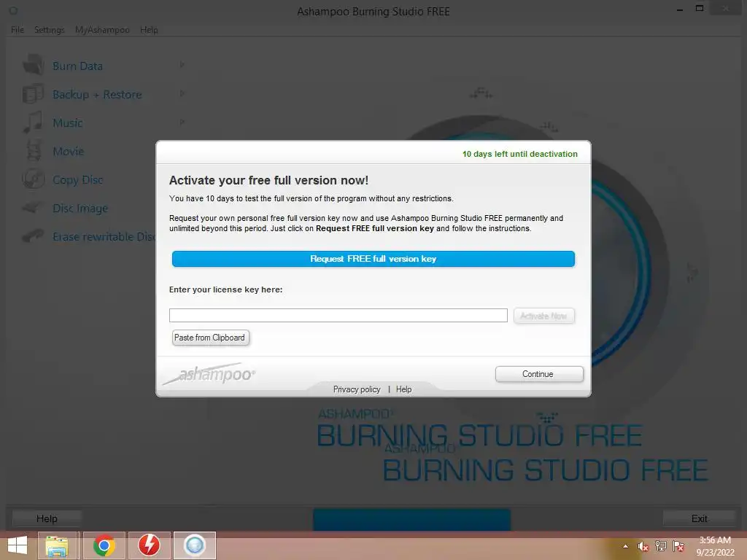Screen dimensions: 747x560
Task: Click the Backup + Restore icon
Action: 33,94
